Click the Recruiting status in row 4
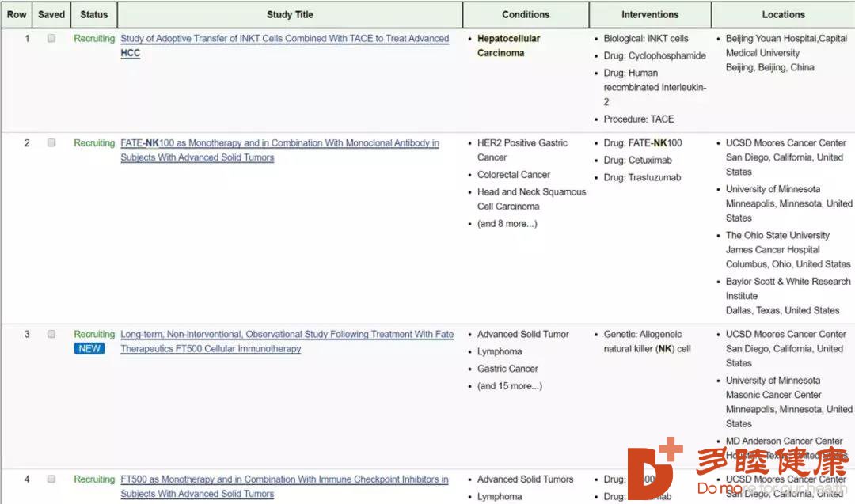The image size is (855, 504). point(94,479)
